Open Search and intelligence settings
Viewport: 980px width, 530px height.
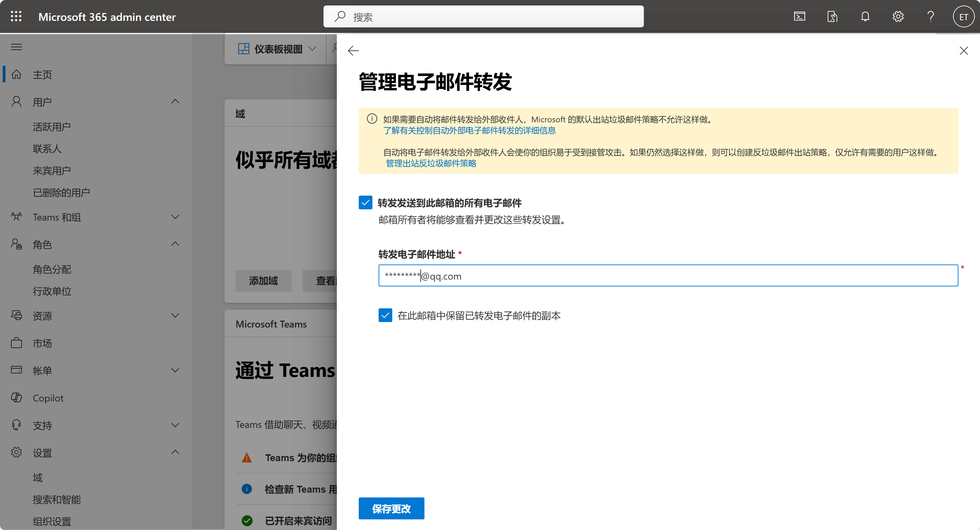[57, 500]
